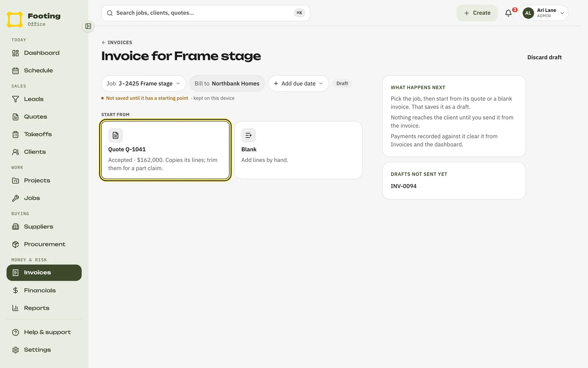
Task: Open Dashboard from the sidebar label
Action: pyautogui.click(x=42, y=53)
